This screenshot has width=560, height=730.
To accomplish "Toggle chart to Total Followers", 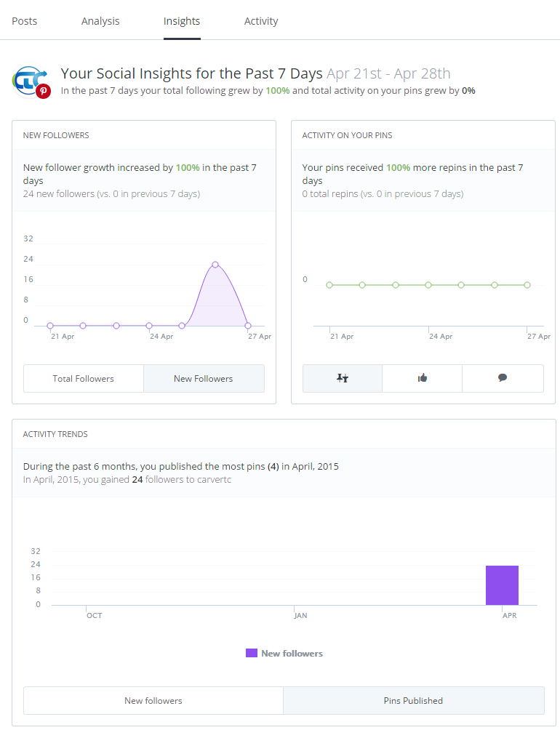I will coord(84,378).
